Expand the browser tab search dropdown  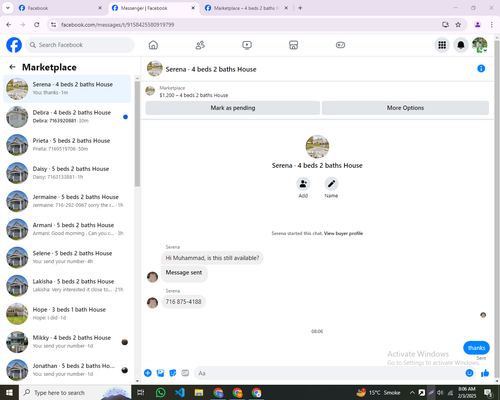pyautogui.click(x=8, y=8)
